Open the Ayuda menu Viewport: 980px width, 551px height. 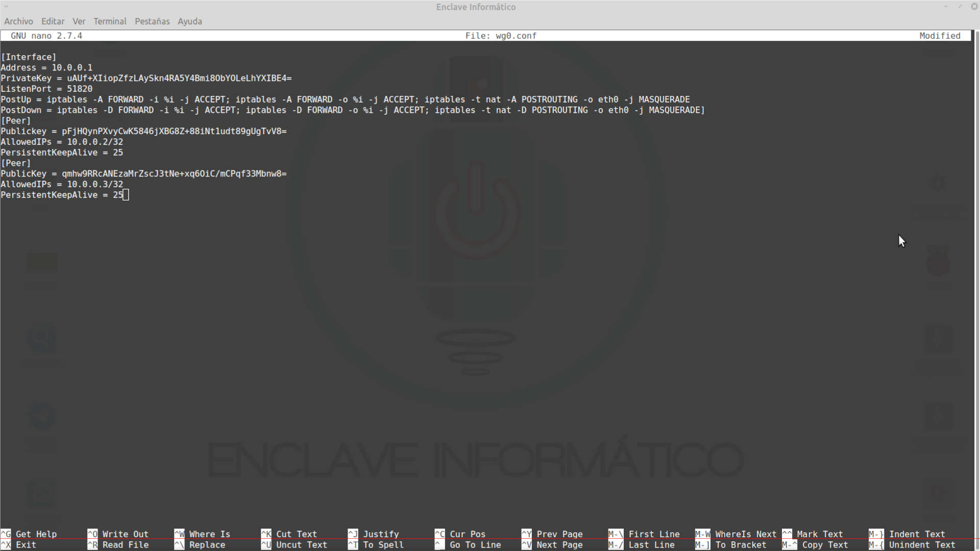coord(189,21)
